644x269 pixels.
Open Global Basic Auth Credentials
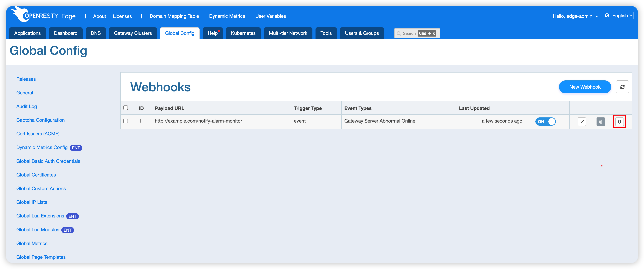pos(48,161)
